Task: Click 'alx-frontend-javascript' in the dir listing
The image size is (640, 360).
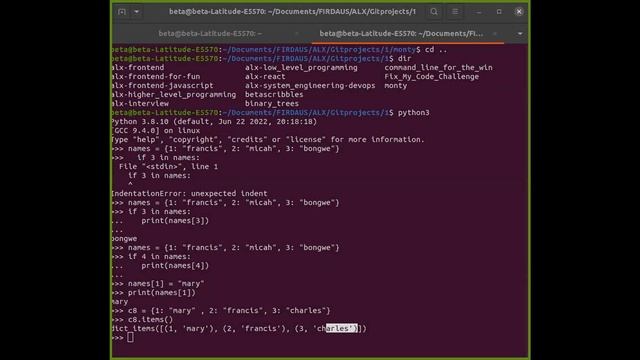Action: [162, 86]
